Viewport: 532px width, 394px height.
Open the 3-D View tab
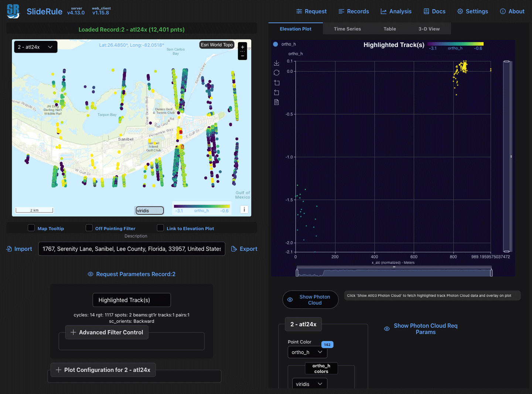tap(429, 29)
